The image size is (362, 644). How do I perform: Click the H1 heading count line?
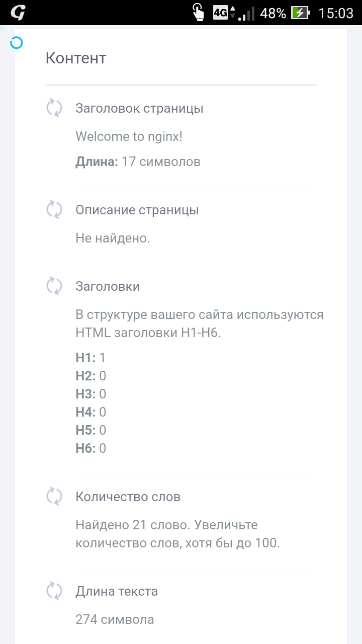91,358
